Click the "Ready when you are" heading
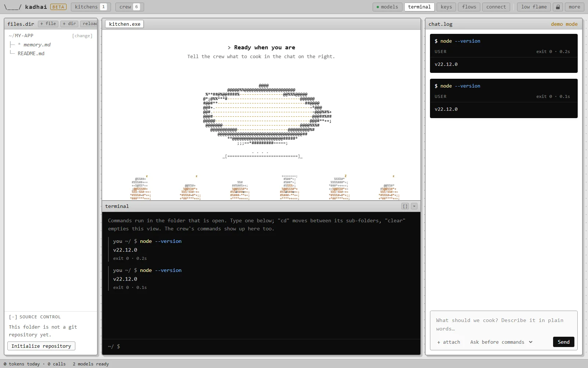Image resolution: width=588 pixels, height=368 pixels. 261,47
